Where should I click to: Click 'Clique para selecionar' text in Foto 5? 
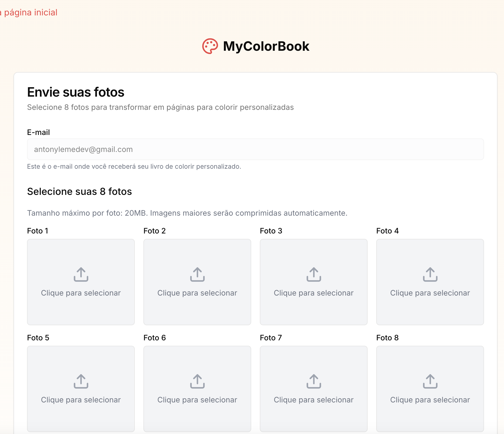(x=81, y=400)
